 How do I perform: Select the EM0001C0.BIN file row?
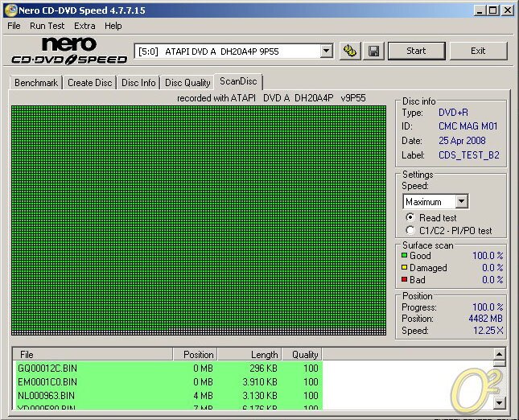[x=168, y=382]
